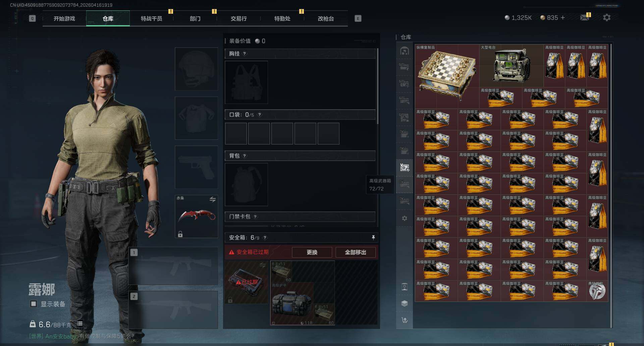The height and width of the screenshot is (346, 644).
Task: Click the 更换 button
Action: pos(312,252)
